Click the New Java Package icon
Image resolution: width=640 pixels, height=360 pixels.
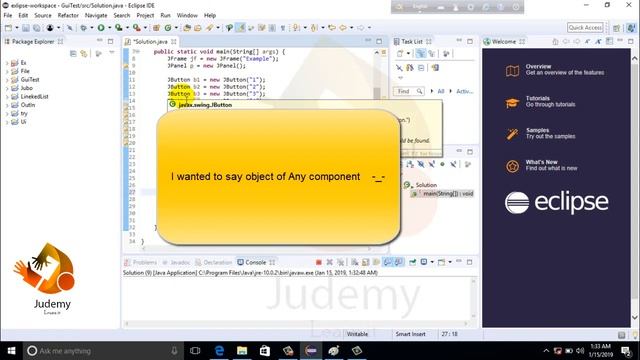(x=156, y=28)
